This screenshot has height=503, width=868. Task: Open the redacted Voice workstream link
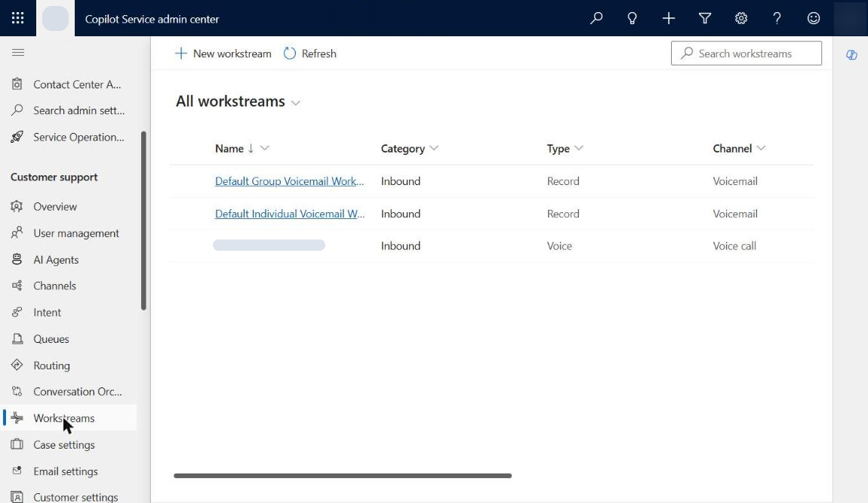269,245
